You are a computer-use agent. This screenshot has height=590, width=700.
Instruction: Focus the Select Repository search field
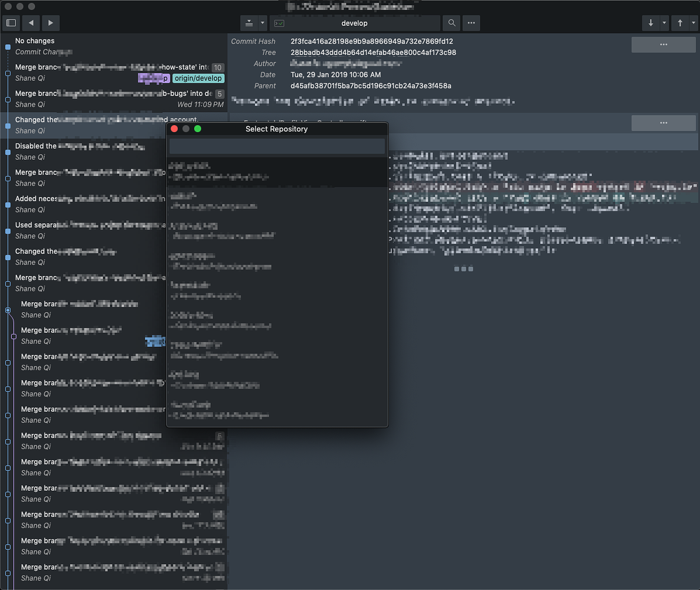[277, 146]
